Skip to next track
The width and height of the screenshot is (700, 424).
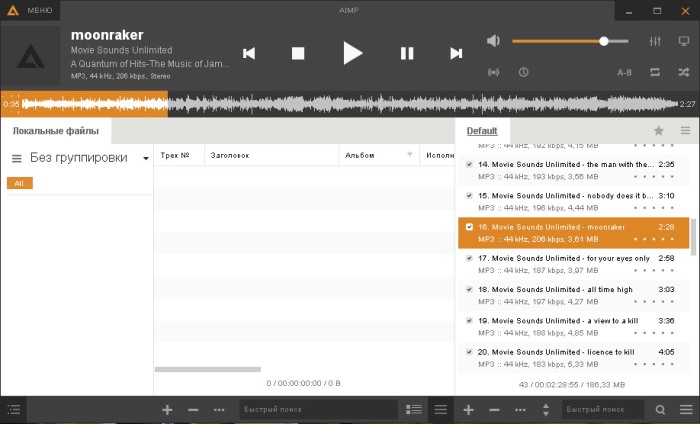456,54
